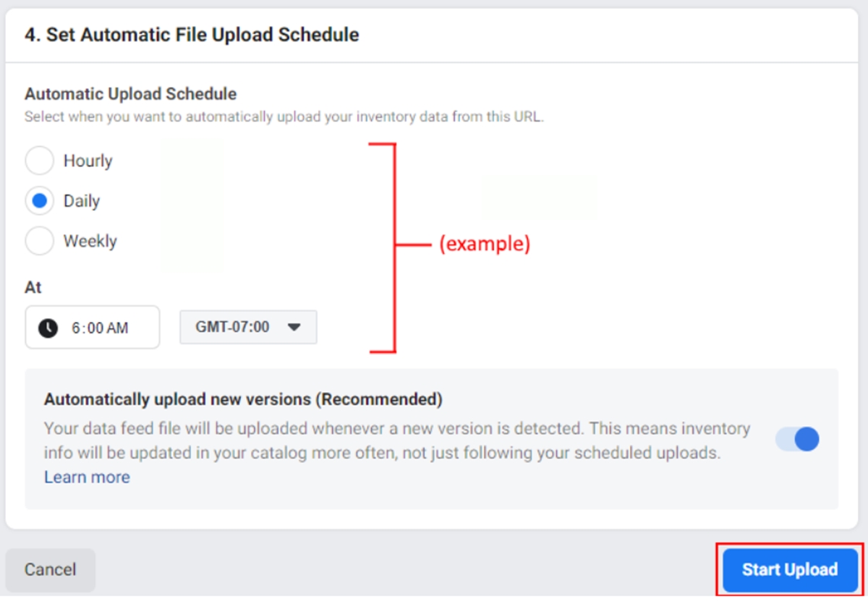Click the timezone dropdown arrow icon
This screenshot has height=601, width=868.
click(294, 327)
